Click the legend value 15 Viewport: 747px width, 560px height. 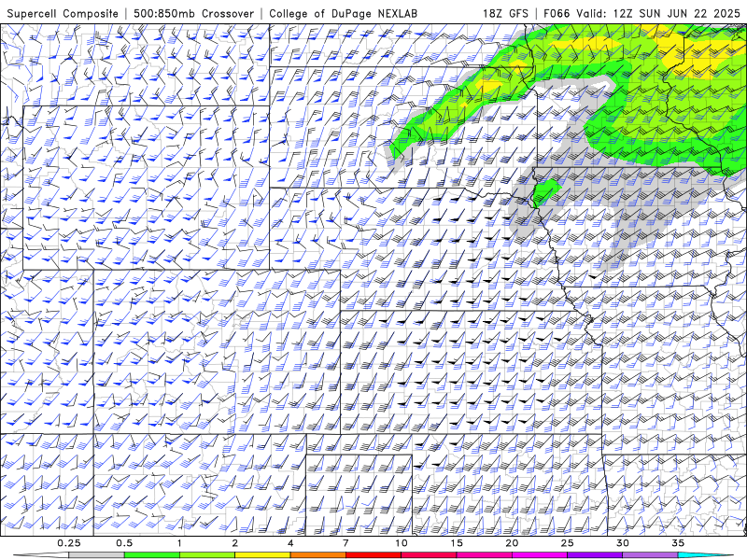click(457, 543)
